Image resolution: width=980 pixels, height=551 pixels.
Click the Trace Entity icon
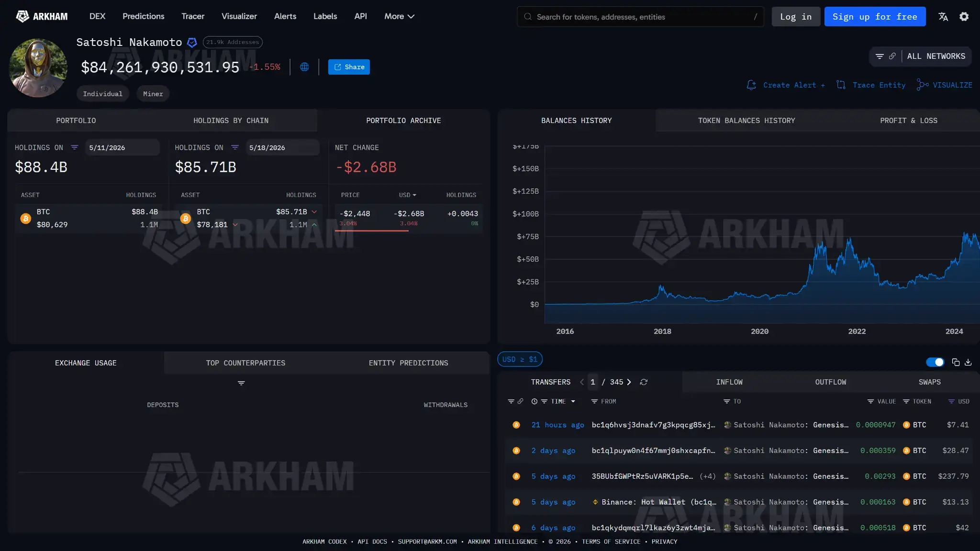pyautogui.click(x=841, y=85)
